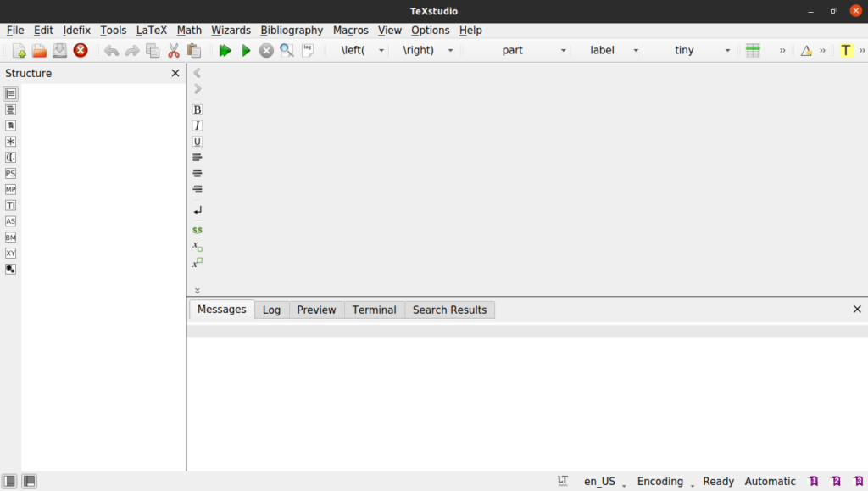Viewport: 868px width, 491px height.
Task: Undo the last action
Action: pos(111,51)
